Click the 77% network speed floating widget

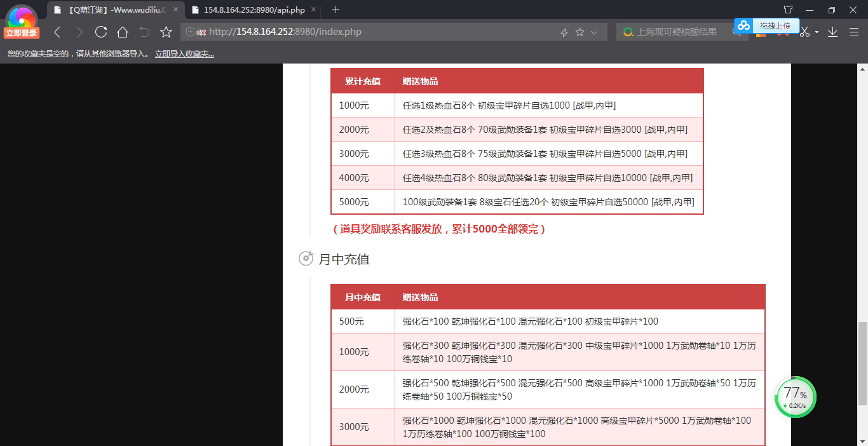tap(795, 397)
